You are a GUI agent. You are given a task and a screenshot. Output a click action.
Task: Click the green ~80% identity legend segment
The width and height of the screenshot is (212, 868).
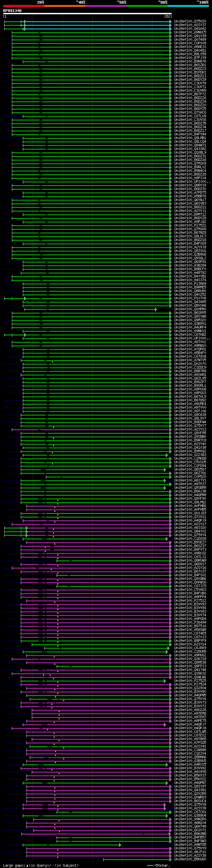click(147, 6)
